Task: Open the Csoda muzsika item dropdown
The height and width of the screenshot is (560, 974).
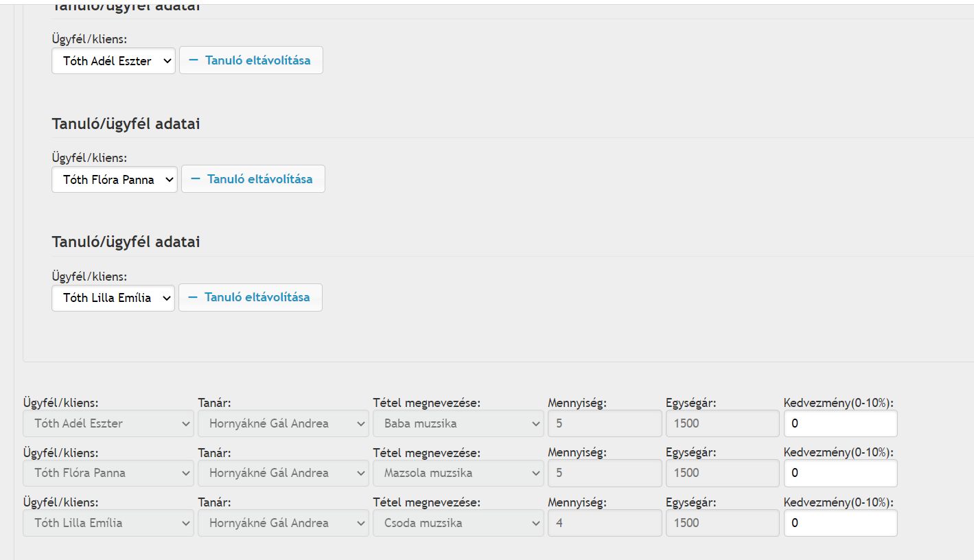Action: click(x=459, y=523)
